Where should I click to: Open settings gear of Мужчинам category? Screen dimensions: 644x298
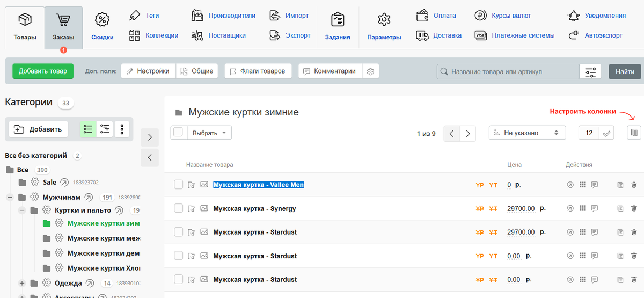pos(35,197)
